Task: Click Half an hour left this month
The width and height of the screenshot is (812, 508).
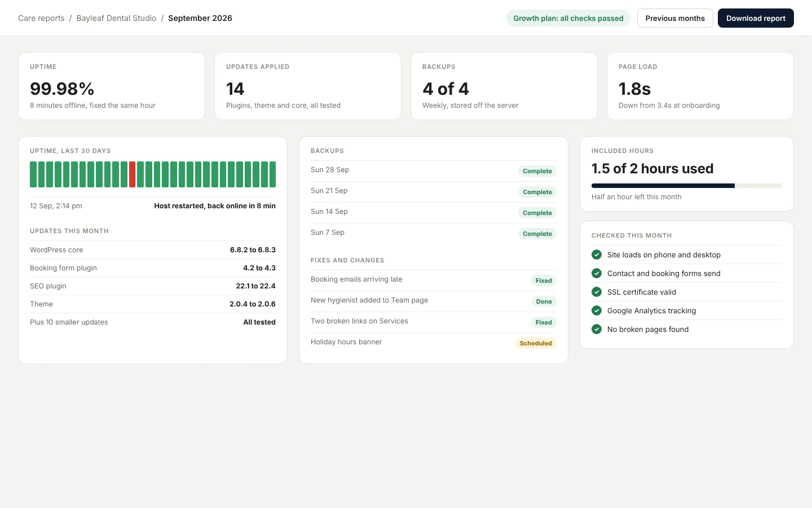Action: tap(637, 197)
